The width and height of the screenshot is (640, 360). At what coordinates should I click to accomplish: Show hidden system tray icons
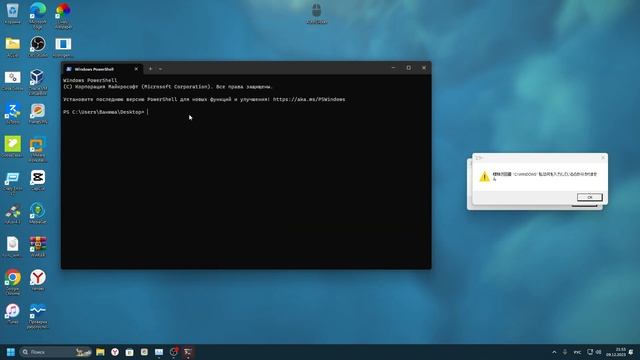554,352
